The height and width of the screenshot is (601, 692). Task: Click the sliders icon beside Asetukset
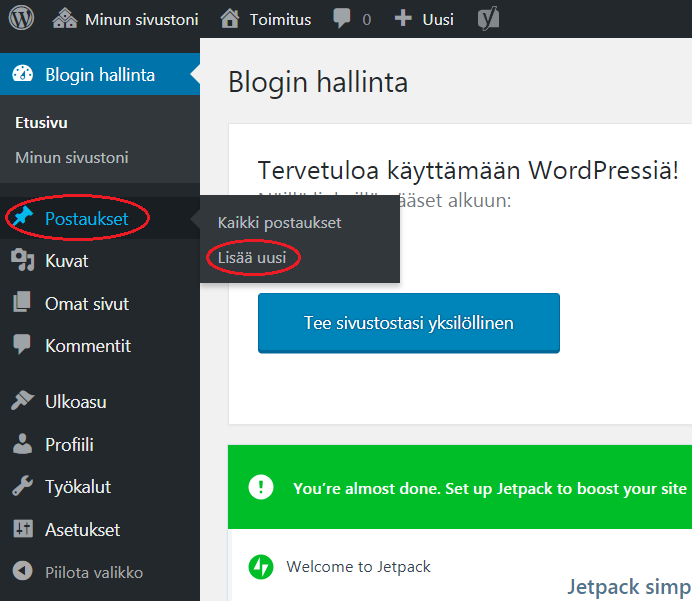(23, 528)
